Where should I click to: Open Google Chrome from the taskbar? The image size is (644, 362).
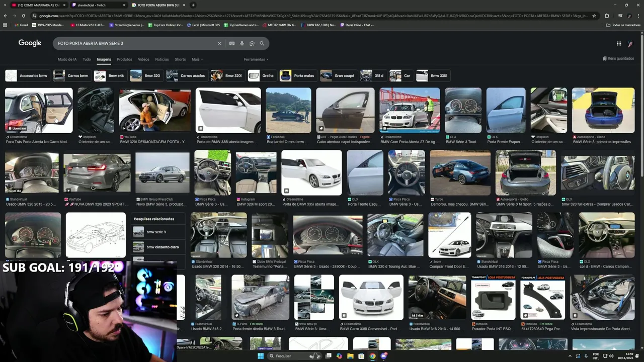[x=372, y=356]
